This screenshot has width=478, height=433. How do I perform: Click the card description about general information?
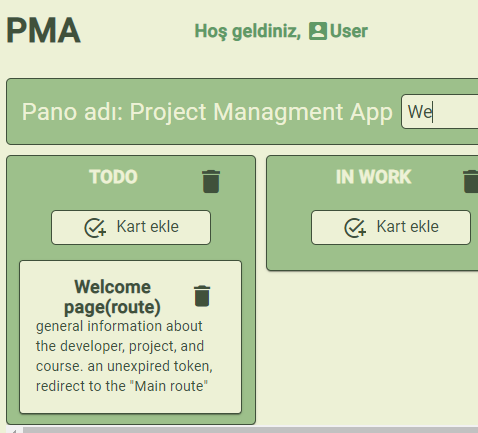coord(124,356)
